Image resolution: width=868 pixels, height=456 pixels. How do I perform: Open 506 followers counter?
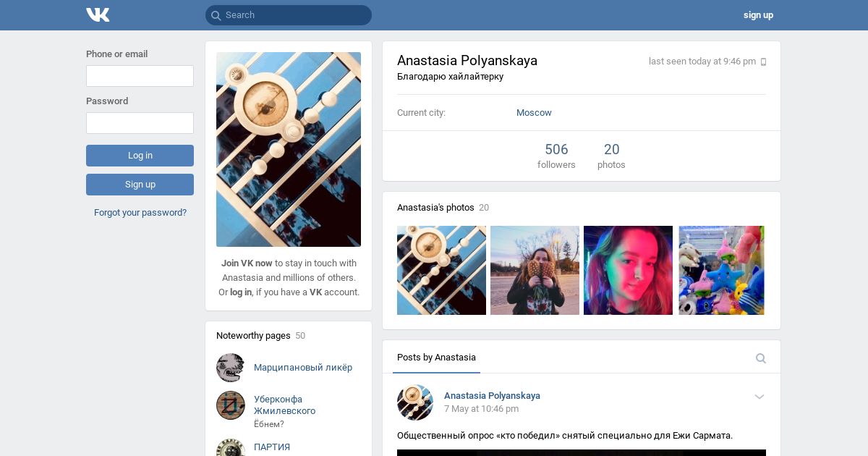pyautogui.click(x=556, y=156)
